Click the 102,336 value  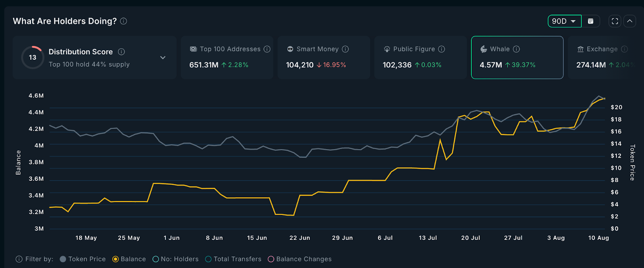click(397, 65)
